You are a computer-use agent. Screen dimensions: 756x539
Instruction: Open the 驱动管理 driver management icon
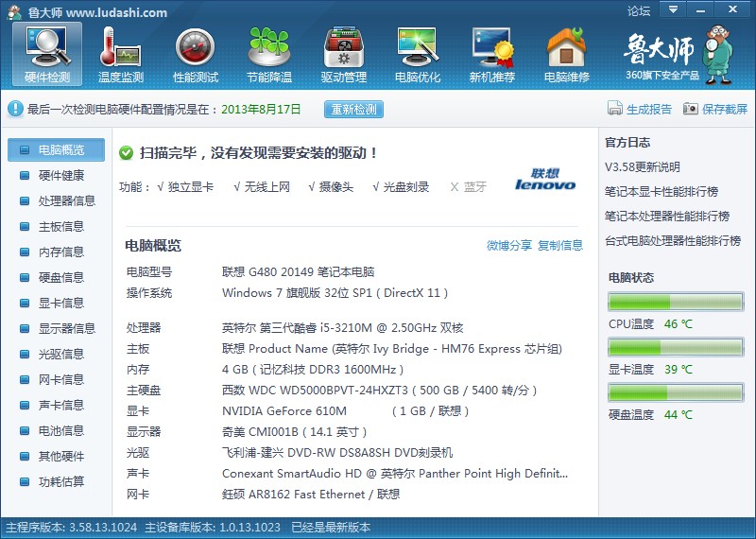(x=343, y=54)
